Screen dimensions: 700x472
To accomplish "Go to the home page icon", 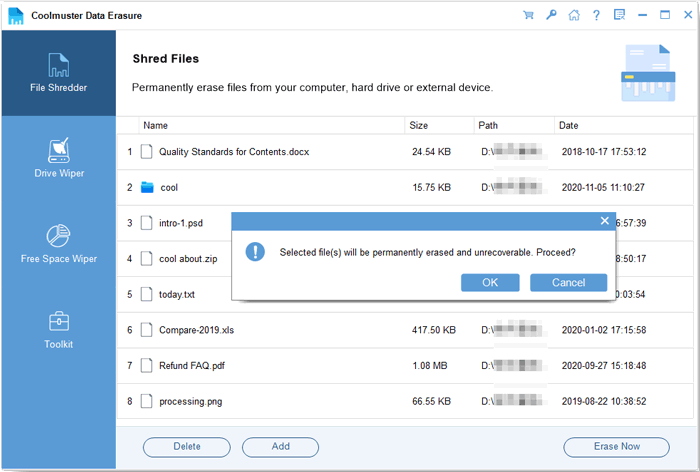I will 573,15.
